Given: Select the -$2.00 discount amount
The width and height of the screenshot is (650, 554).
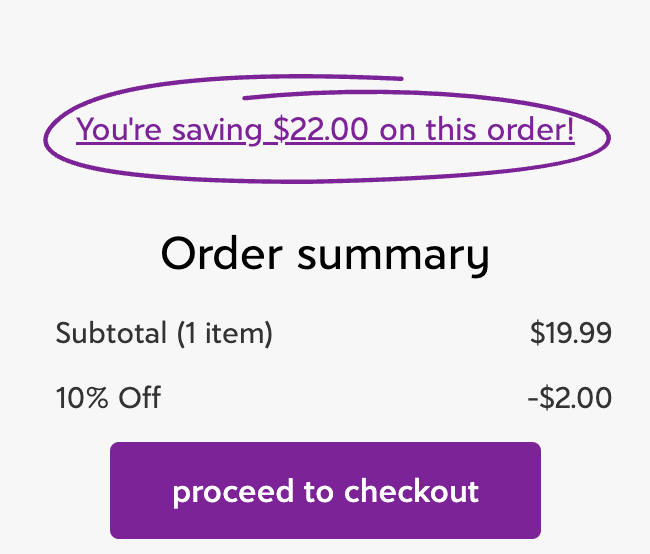Looking at the screenshot, I should click(x=569, y=398).
